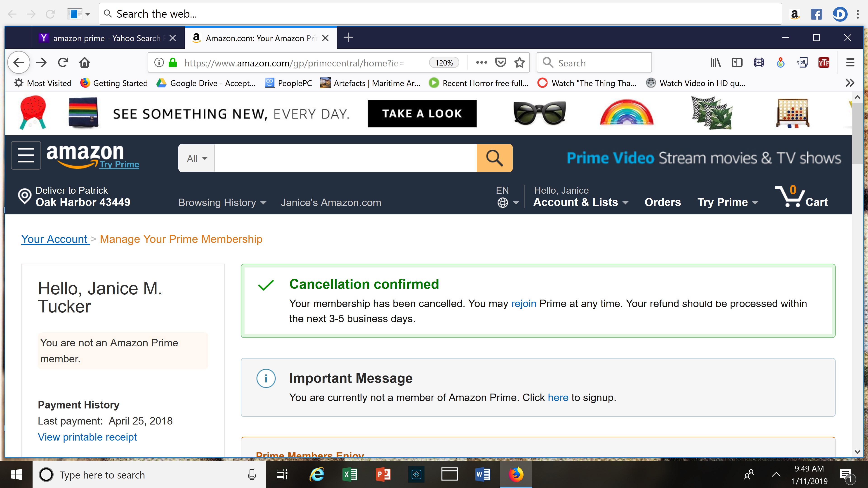Bookmark this page with star icon

click(520, 63)
